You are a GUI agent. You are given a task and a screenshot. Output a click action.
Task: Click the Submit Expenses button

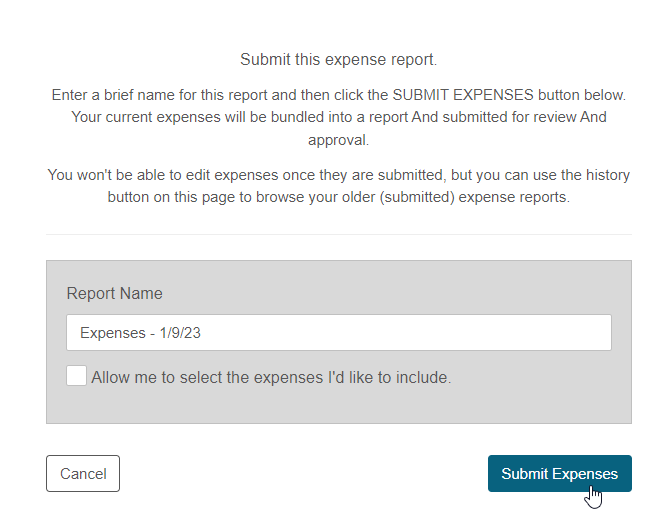tap(559, 473)
